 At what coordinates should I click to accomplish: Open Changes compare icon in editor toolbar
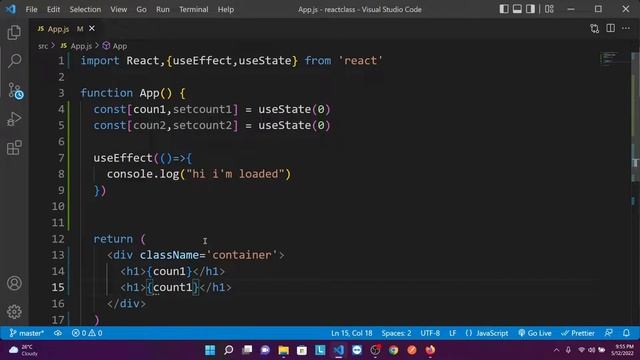595,28
